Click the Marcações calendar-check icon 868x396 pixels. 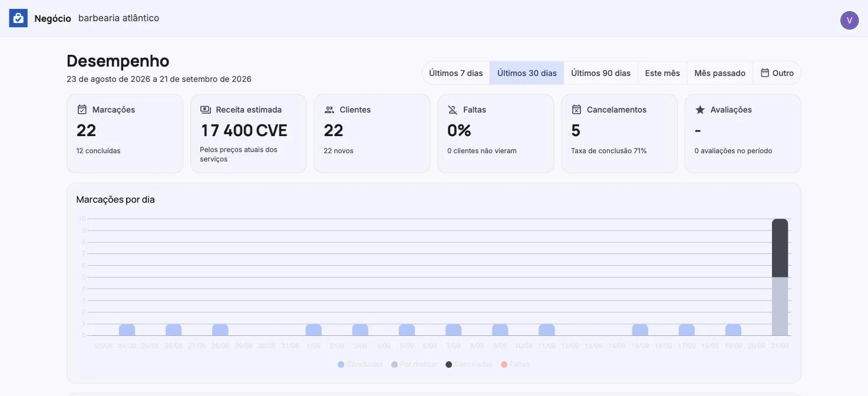tap(82, 110)
